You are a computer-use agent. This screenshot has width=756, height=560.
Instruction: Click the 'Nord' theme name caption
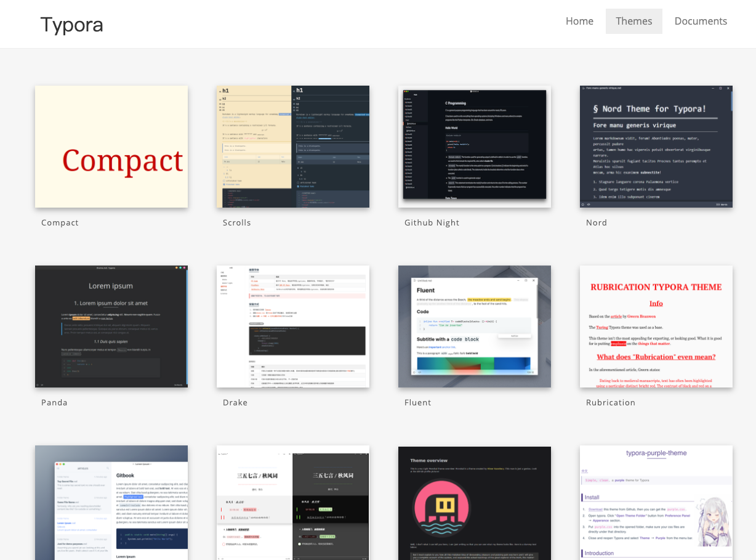coord(597,222)
